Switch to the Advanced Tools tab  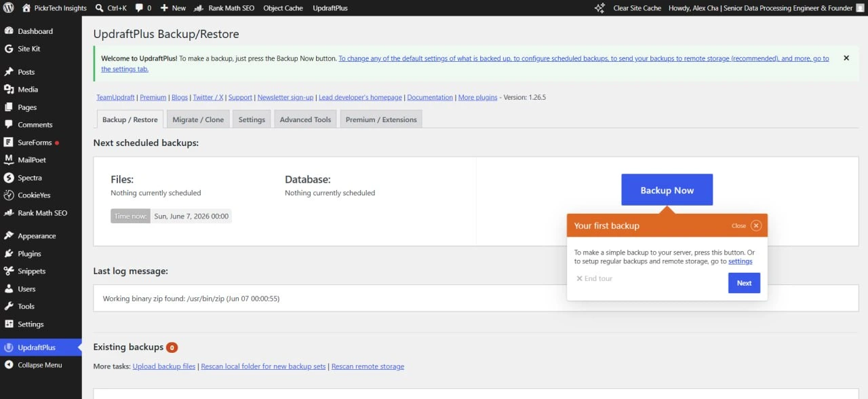click(305, 119)
